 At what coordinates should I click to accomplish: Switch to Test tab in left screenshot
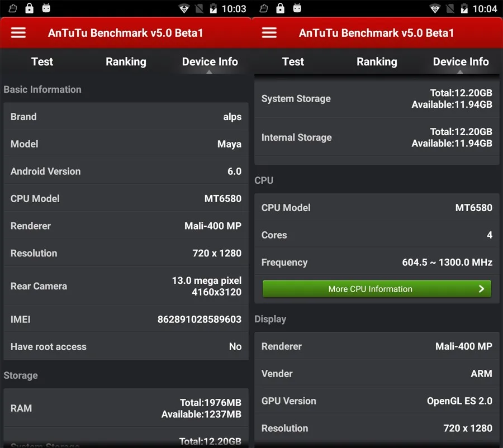point(42,61)
